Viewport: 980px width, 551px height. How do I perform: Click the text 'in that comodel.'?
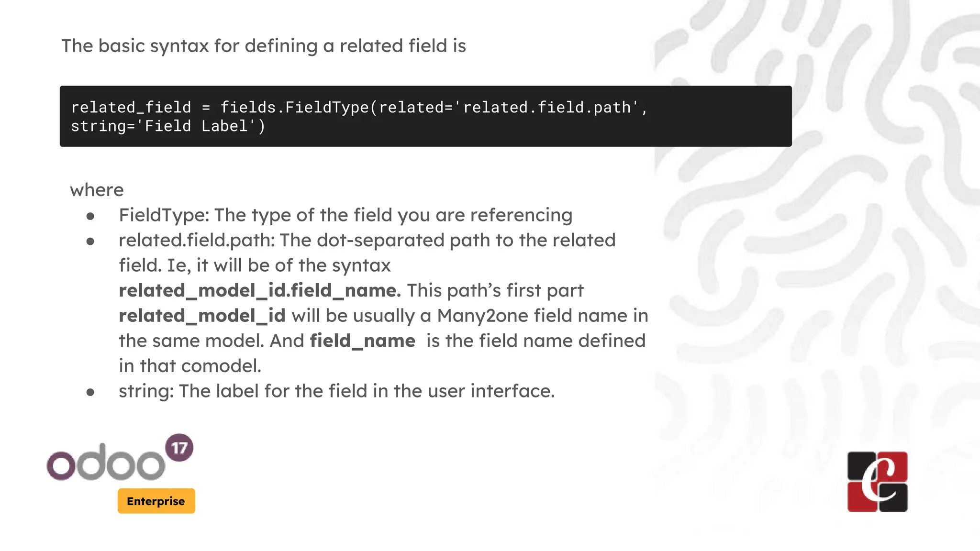pos(190,366)
